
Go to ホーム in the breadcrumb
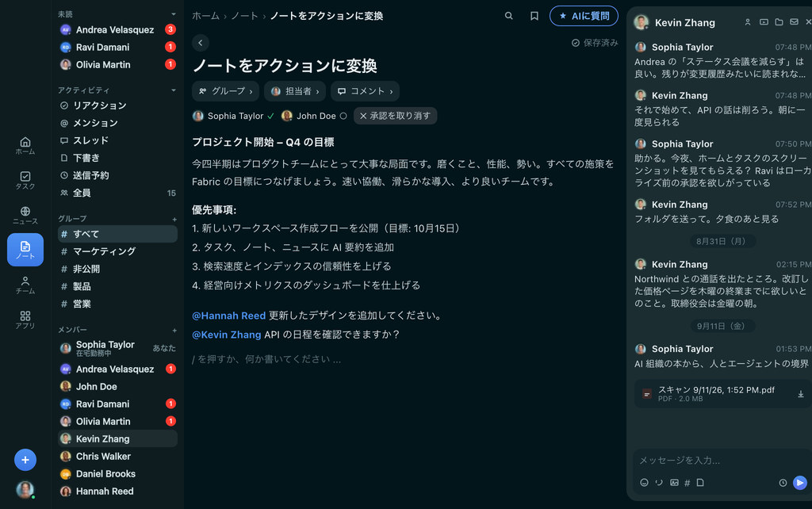point(205,16)
